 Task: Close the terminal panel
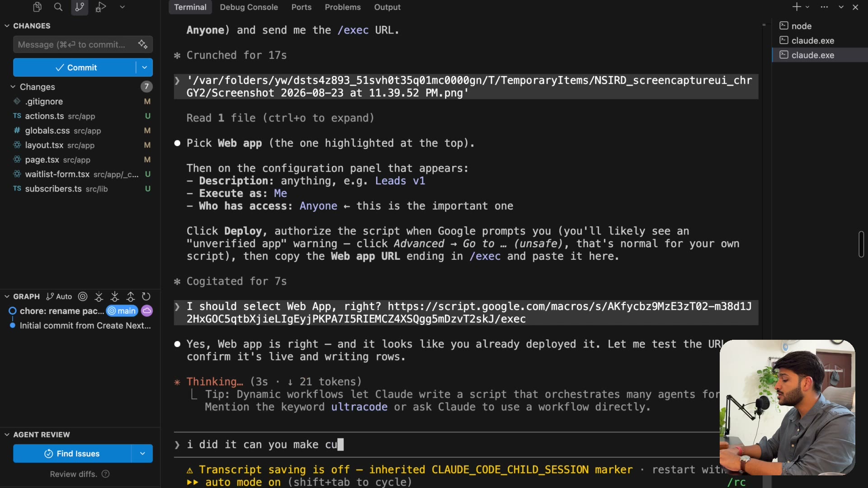coord(855,7)
